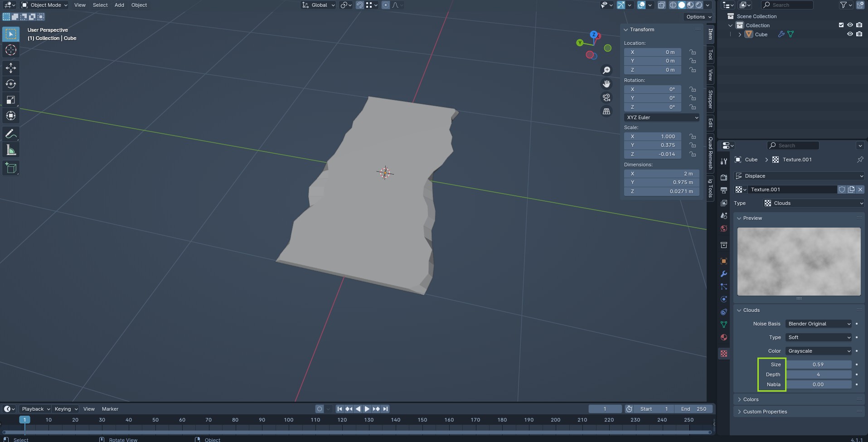Viewport: 868px width, 442px height.
Task: Adjust the clouds Size slider field
Action: [818, 364]
